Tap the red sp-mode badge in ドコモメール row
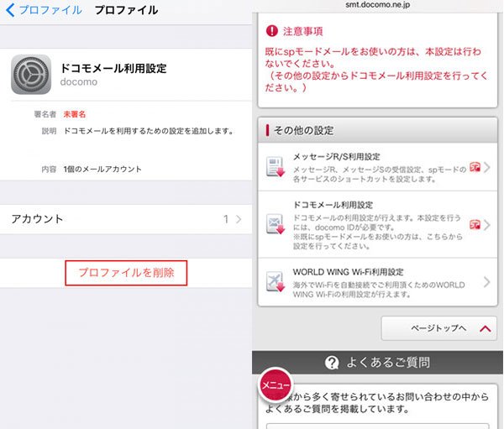 pos(475,224)
